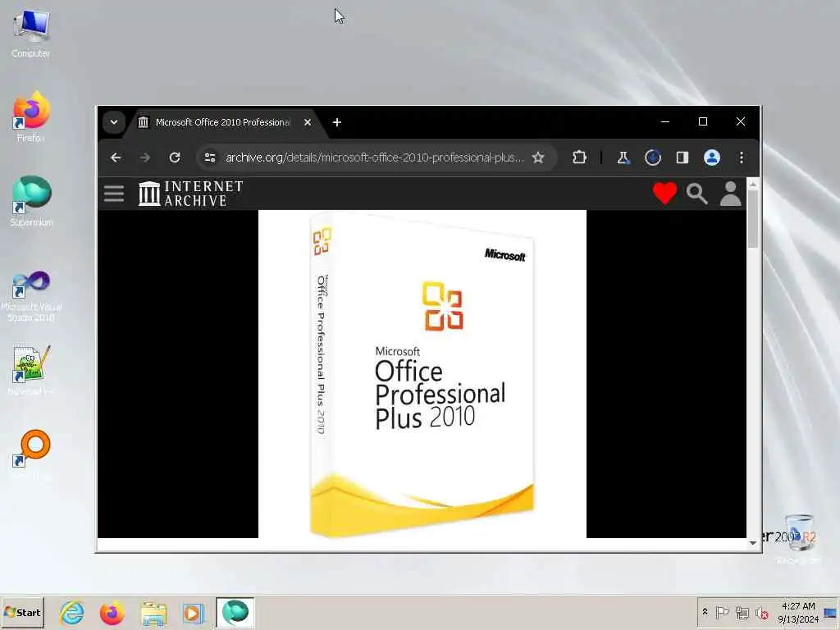This screenshot has width=840, height=630.
Task: Open Internet Archive hamburger menu
Action: [x=114, y=194]
